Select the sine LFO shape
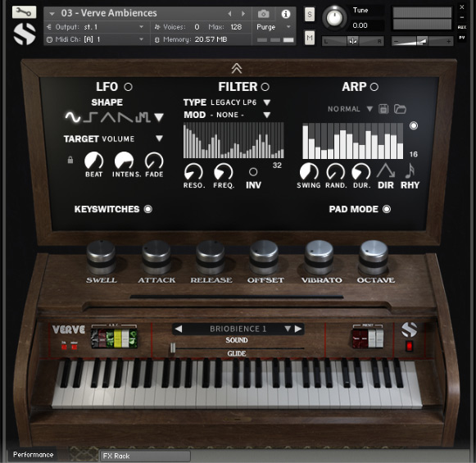 (73, 117)
